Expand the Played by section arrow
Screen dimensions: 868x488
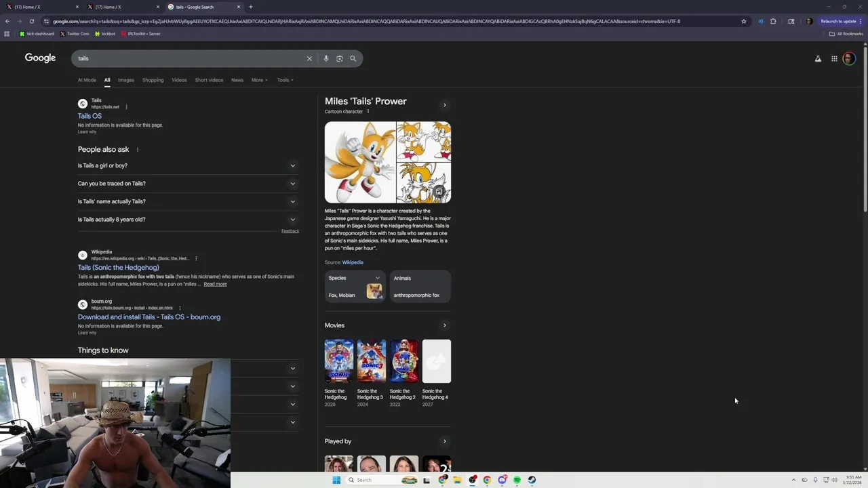click(x=445, y=441)
